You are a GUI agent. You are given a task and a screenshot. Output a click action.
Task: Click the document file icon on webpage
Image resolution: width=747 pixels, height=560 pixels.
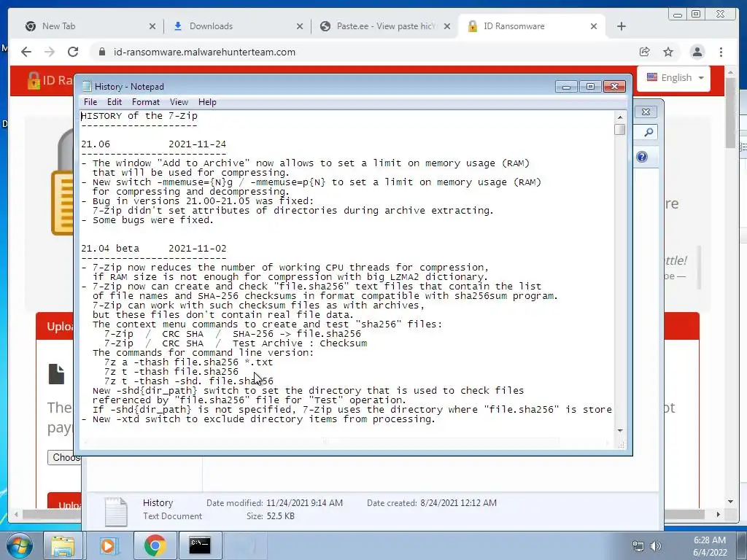tap(56, 374)
